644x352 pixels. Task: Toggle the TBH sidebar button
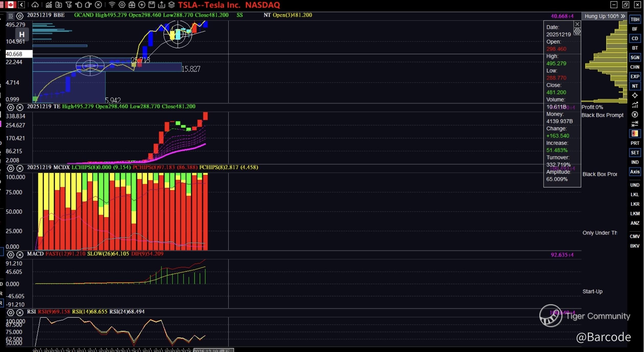[635, 19]
